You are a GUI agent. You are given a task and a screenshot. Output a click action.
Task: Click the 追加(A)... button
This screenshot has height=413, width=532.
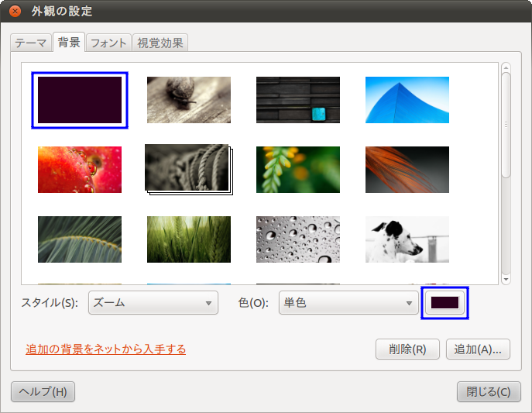(478, 349)
